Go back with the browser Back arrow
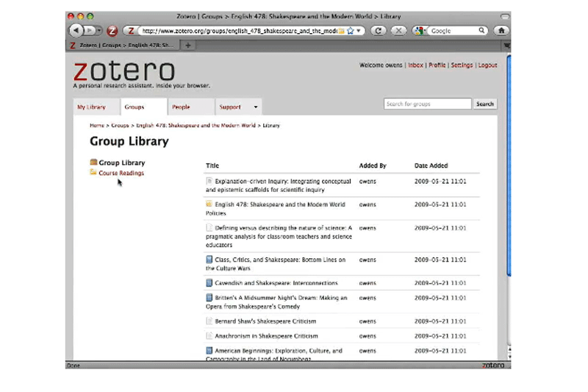Image resolution: width=588 pixels, height=392 pixels. tap(76, 30)
